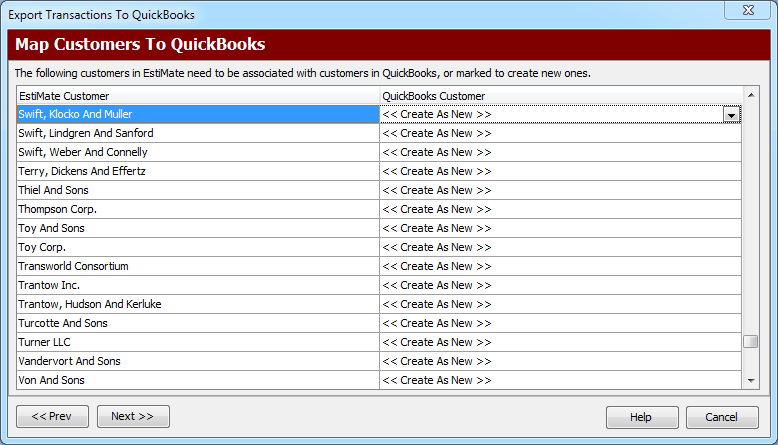This screenshot has width=778, height=445.
Task: Click the Next >> button
Action: [132, 416]
